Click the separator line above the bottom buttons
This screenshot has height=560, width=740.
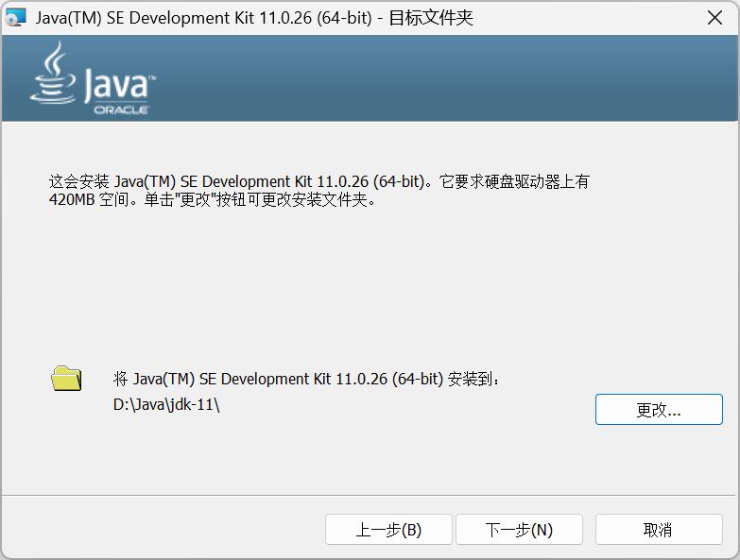[x=370, y=494]
